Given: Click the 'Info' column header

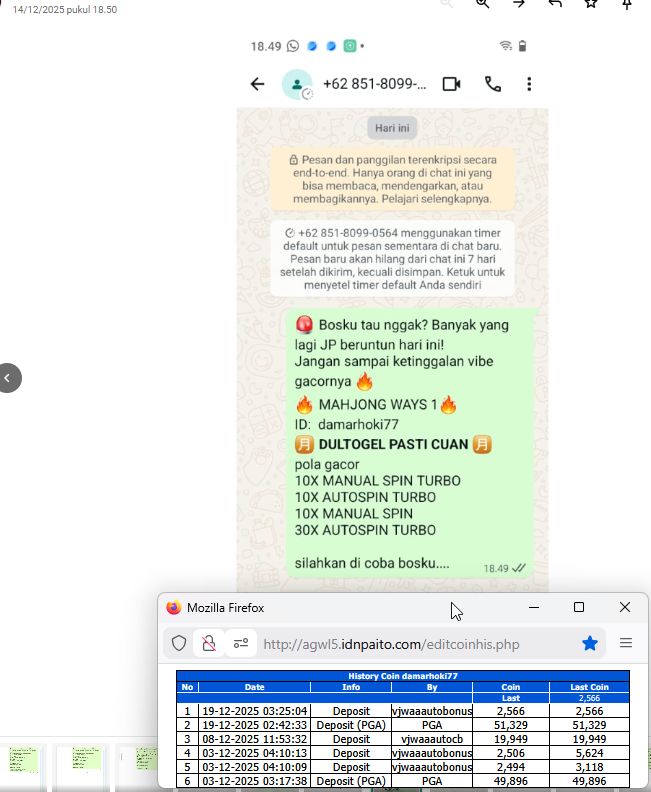Looking at the screenshot, I should (351, 687).
